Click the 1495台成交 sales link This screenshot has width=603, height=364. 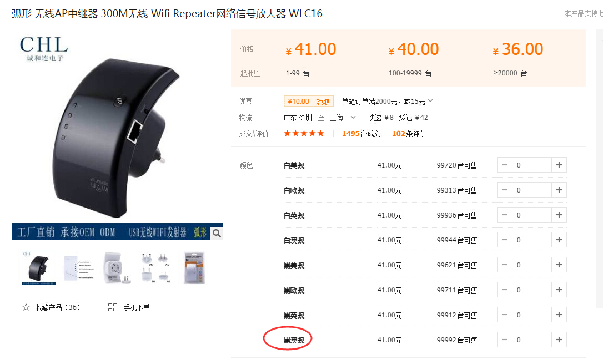(x=361, y=134)
